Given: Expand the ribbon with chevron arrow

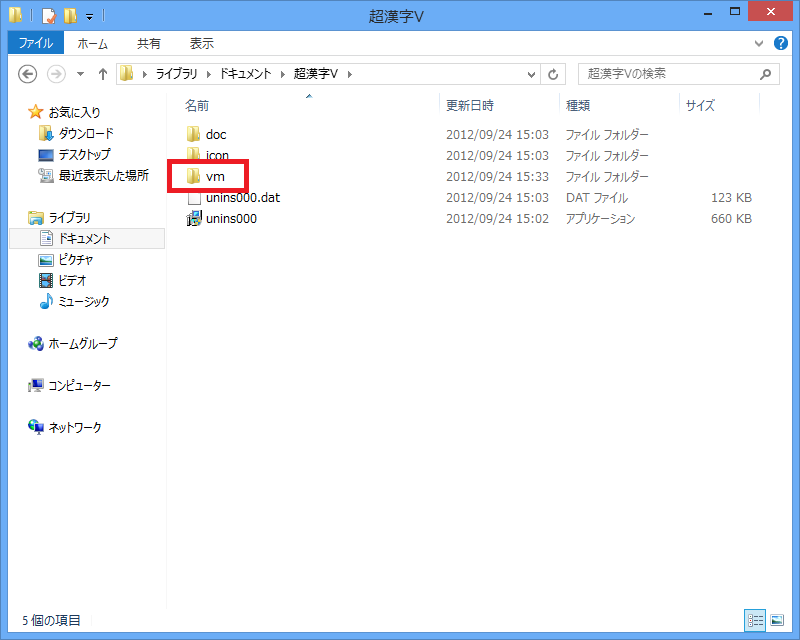Looking at the screenshot, I should pyautogui.click(x=758, y=44).
